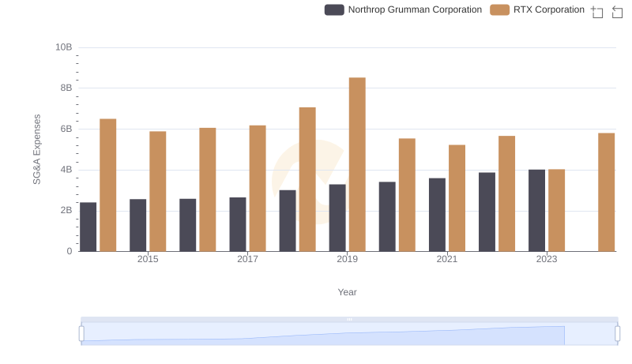The width and height of the screenshot is (632, 364).
Task: Click the 2015 x-axis label
Action: click(148, 259)
